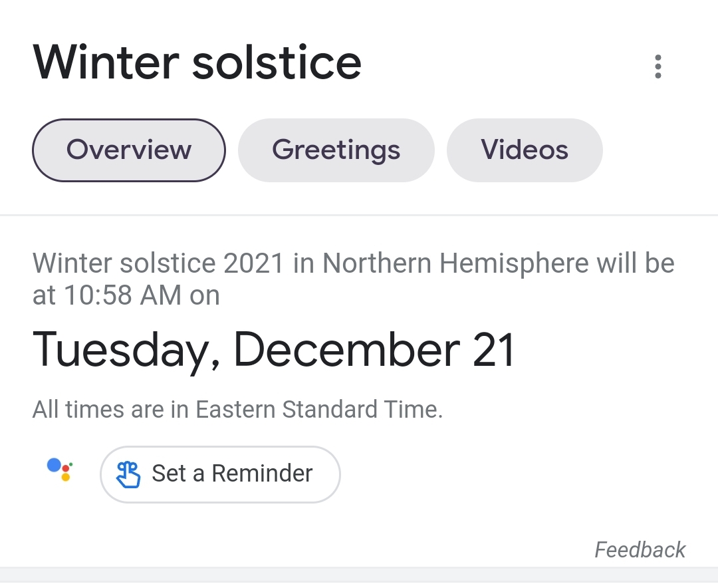The image size is (718, 588).
Task: Open the Feedback link
Action: [x=640, y=549]
